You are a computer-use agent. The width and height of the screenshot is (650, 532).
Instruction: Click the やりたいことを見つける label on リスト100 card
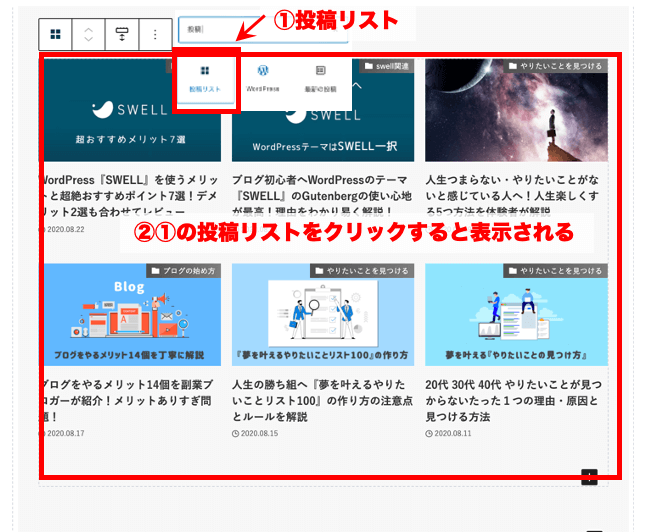click(362, 271)
